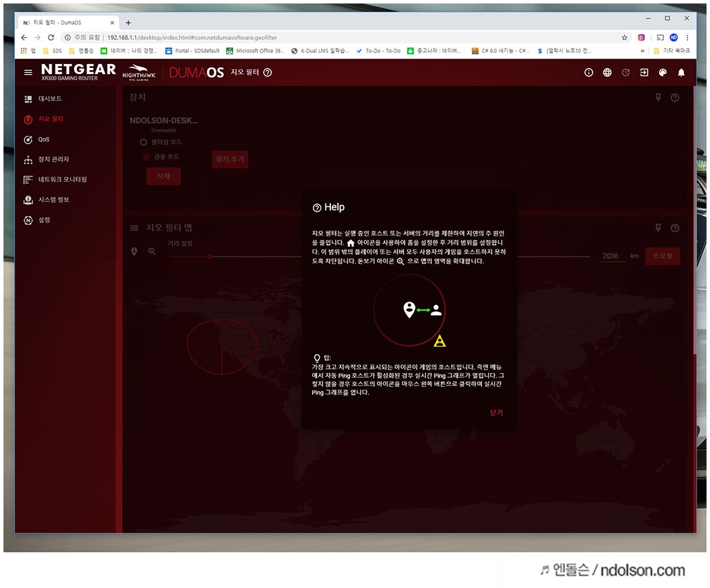Close the 지오 필터 - DumaOS tab
Screen dimensions: 710x588
pos(113,23)
